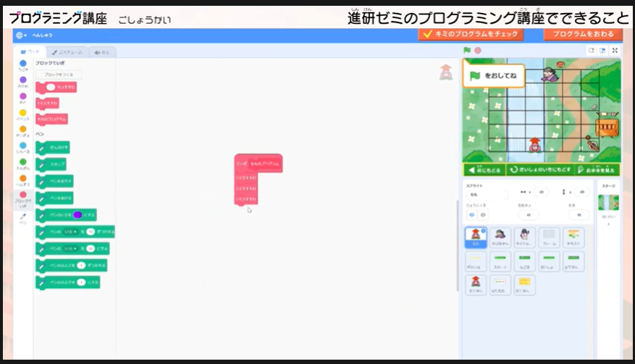Select the stage backdrop thumbnail under ステージ
635x364 pixels.
(608, 203)
